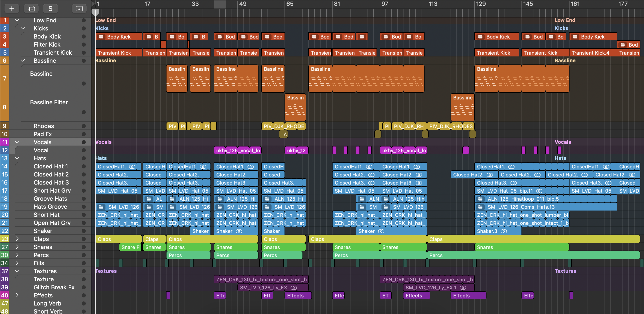Click loop icon on Shaker.3 region
The image size is (644, 314).
[504, 231]
